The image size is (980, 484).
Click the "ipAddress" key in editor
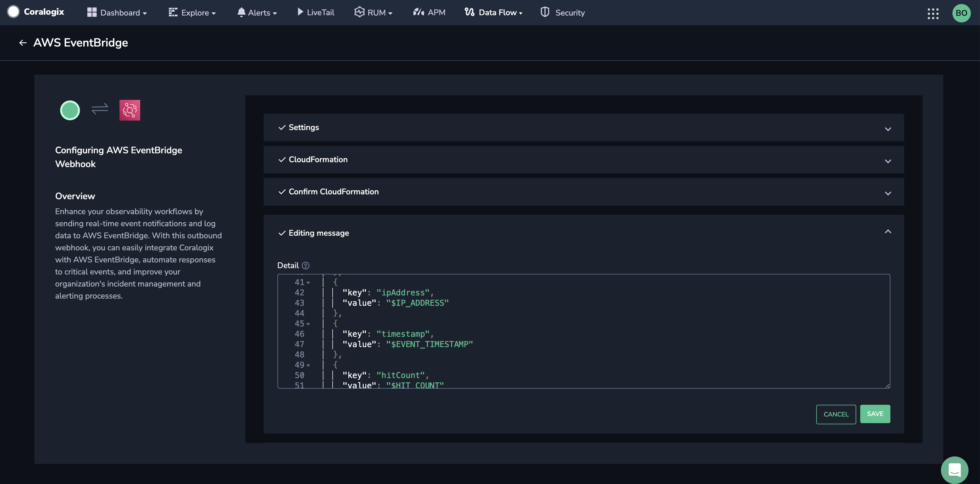(x=403, y=293)
